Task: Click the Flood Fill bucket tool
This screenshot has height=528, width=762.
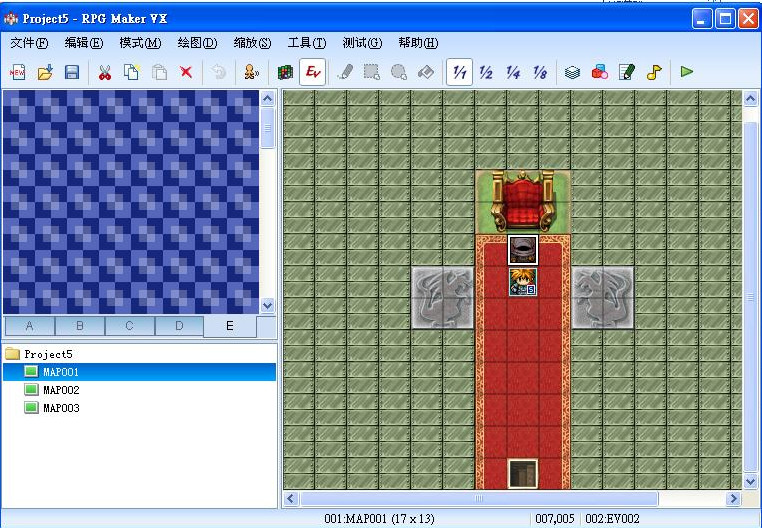Action: (426, 72)
